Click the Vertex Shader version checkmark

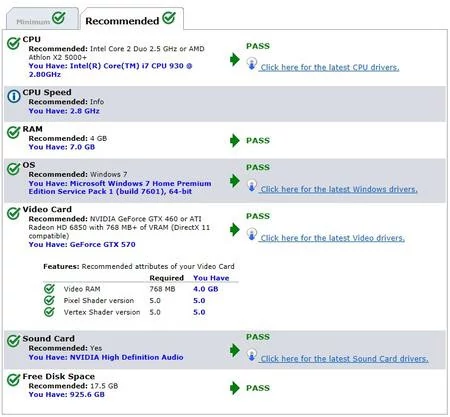coord(49,312)
